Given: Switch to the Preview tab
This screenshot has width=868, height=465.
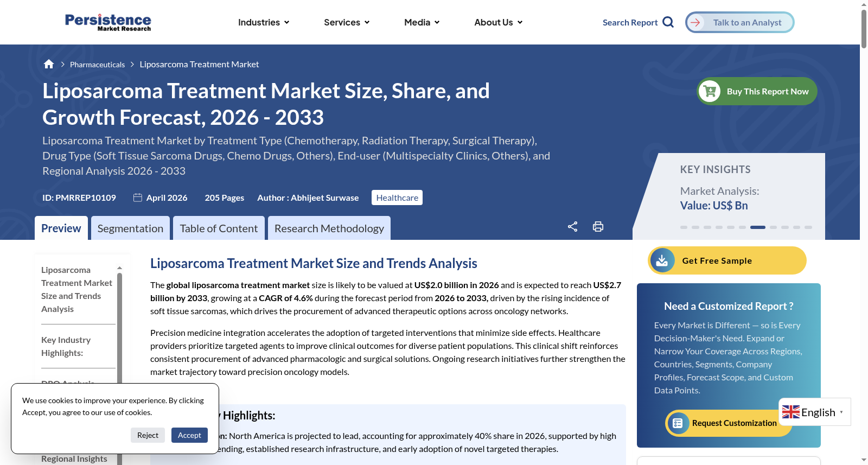Looking at the screenshot, I should [x=61, y=228].
